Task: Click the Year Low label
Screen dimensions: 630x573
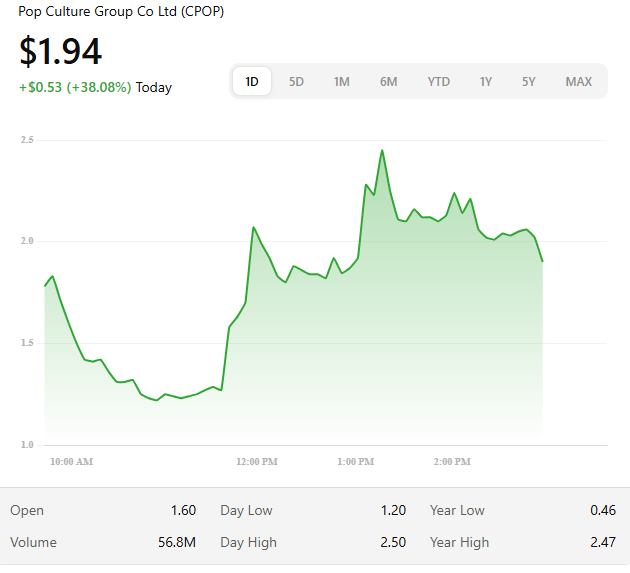Action: tap(457, 510)
